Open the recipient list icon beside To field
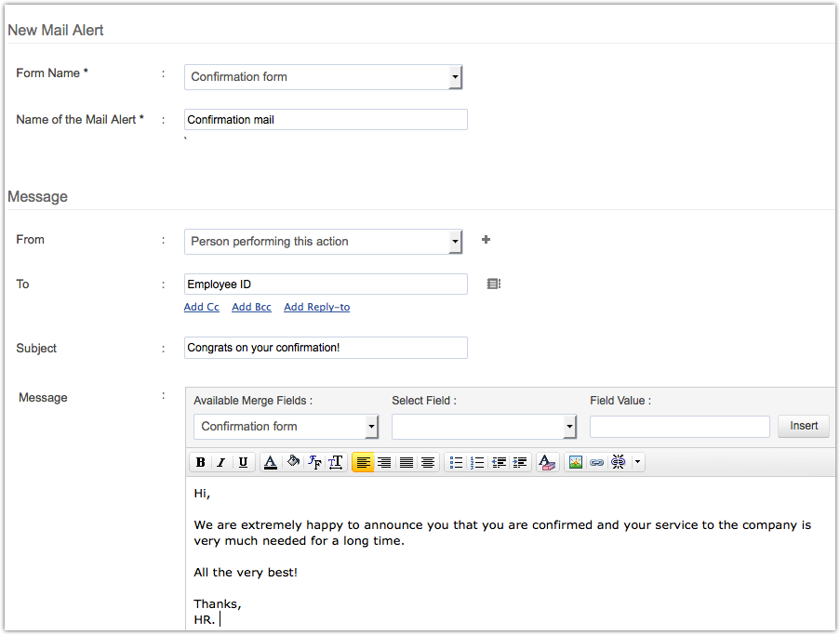Screen dimensions: 840x635 point(493,284)
